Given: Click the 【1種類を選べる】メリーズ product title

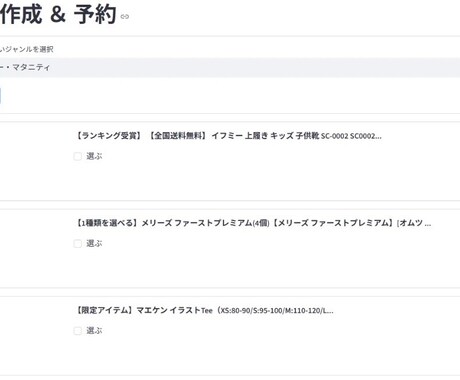Looking at the screenshot, I should [x=253, y=223].
